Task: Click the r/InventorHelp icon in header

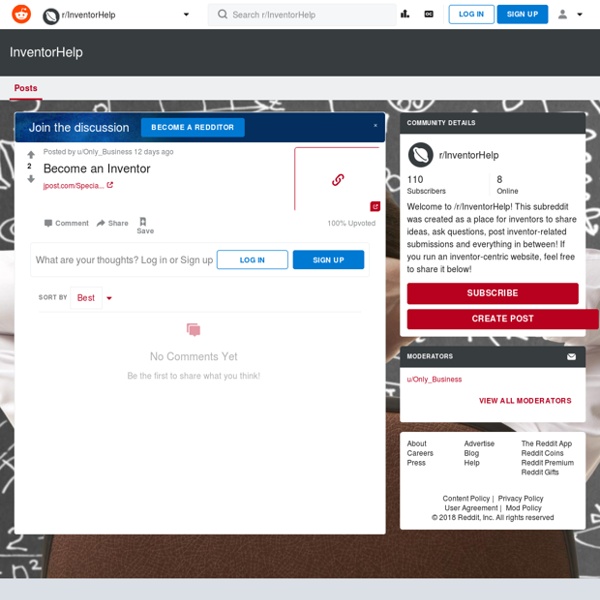Action: [x=51, y=16]
